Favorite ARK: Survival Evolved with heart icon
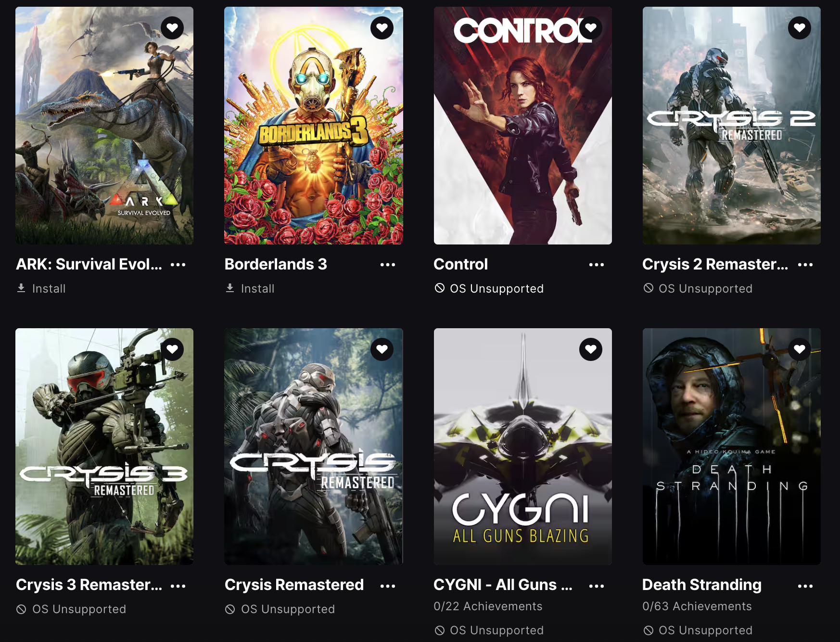 click(172, 28)
